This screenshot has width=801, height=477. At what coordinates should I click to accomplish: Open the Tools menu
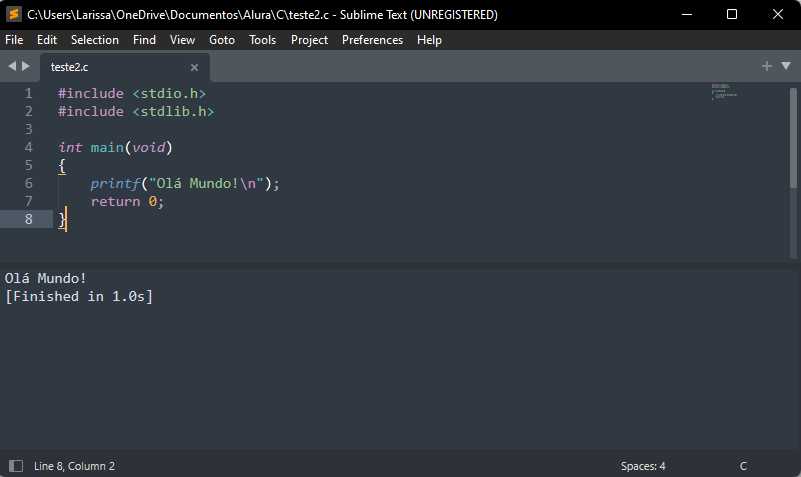262,40
